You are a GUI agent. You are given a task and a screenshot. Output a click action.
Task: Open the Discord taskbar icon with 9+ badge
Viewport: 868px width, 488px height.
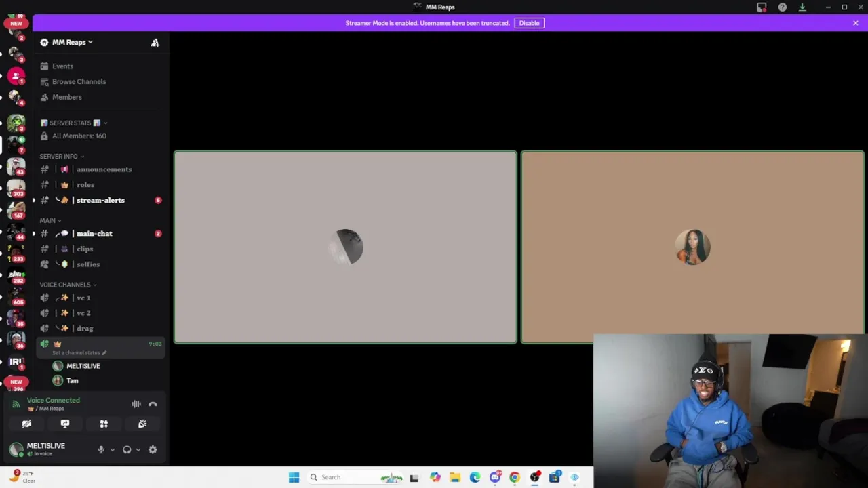tap(495, 477)
